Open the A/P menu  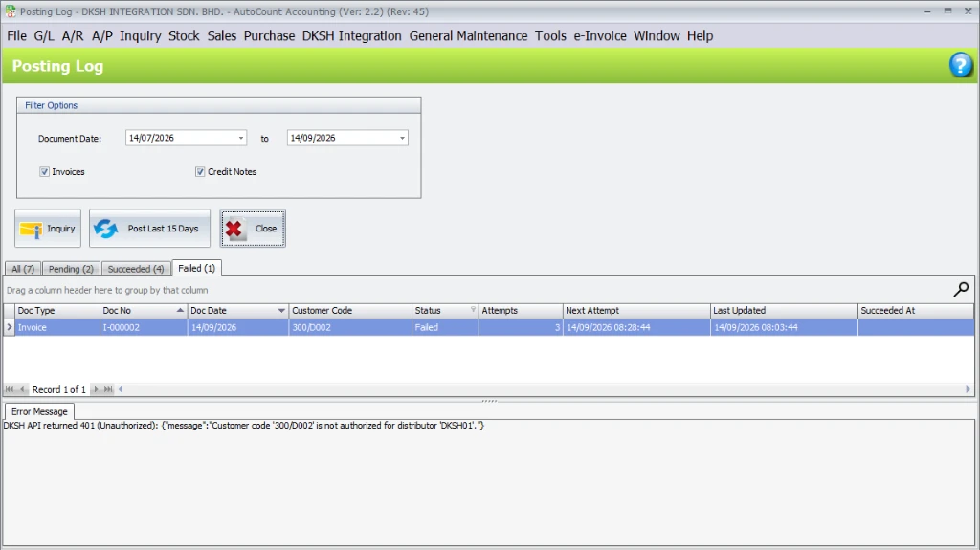[x=102, y=35]
